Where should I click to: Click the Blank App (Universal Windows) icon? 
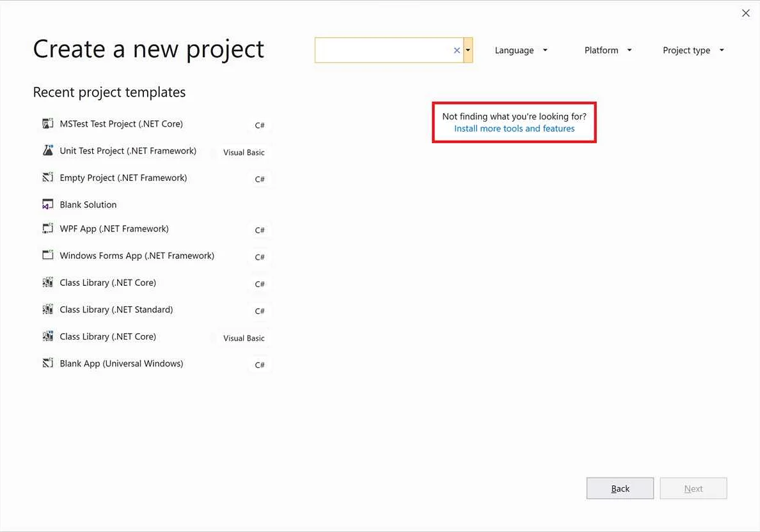coord(48,363)
